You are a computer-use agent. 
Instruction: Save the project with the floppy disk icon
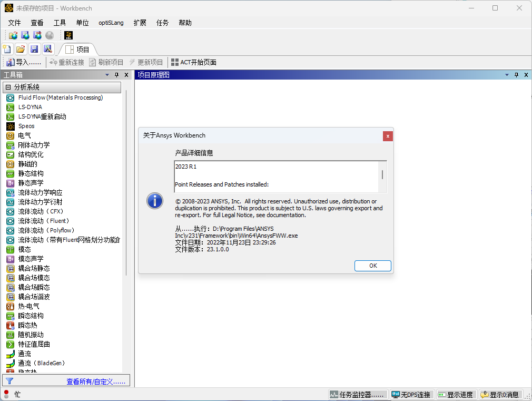[34, 49]
